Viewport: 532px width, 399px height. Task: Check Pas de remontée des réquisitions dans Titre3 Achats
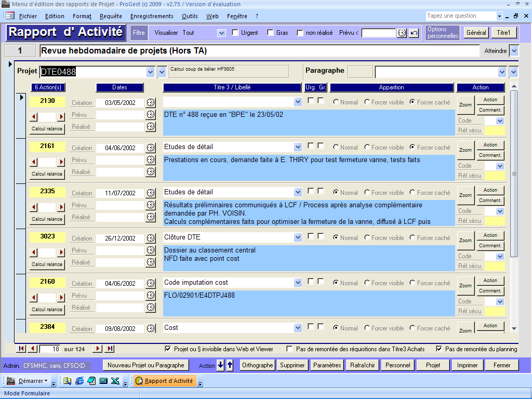click(290, 349)
